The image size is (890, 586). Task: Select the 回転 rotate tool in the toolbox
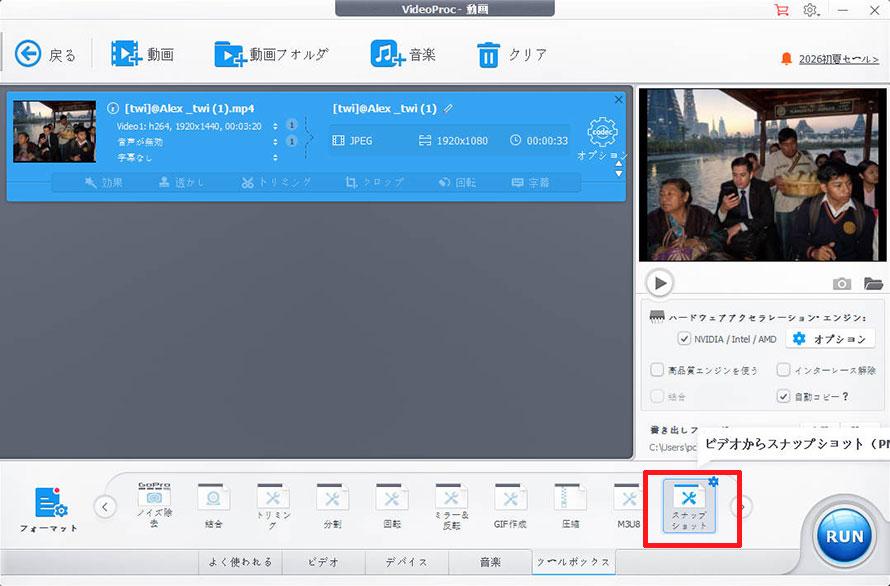392,505
